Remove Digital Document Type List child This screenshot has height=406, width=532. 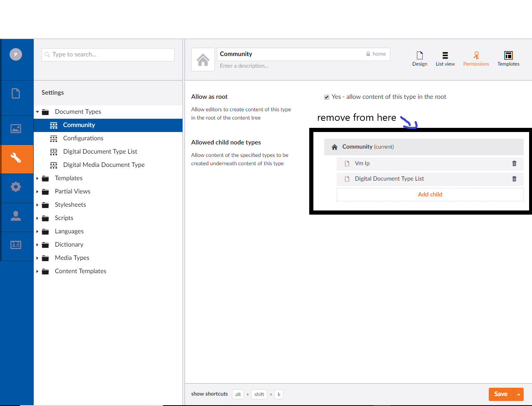click(x=514, y=179)
